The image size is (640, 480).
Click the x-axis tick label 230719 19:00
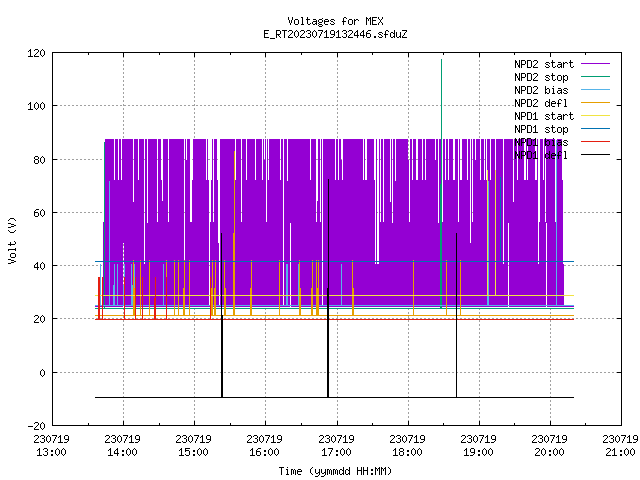[478, 446]
